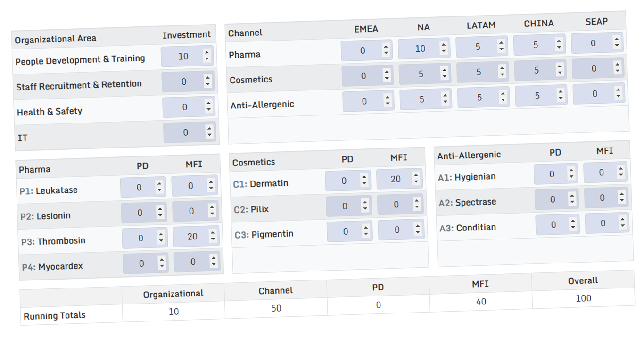Increase C2 Pilix PD value
Screen dimensions: 644x362
click(364, 202)
